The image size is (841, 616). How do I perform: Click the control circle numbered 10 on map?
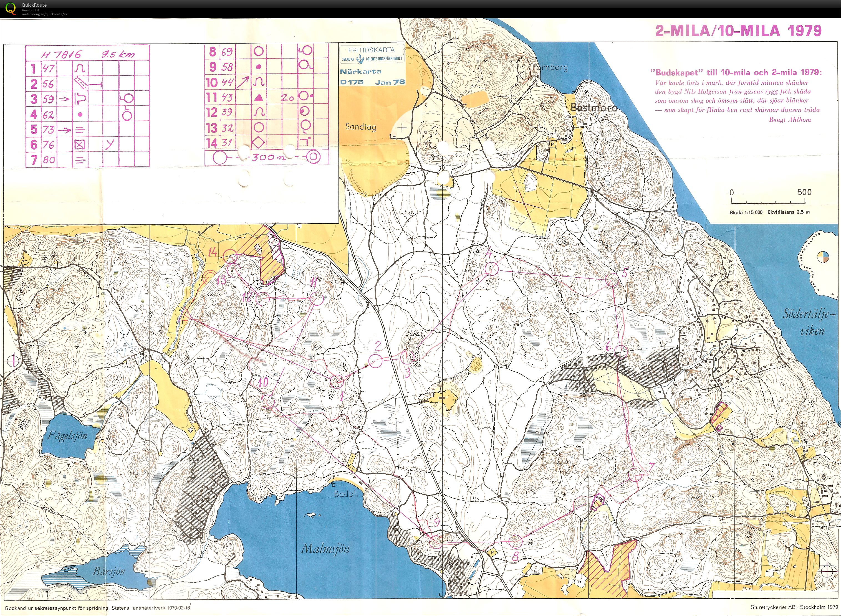pos(267,401)
